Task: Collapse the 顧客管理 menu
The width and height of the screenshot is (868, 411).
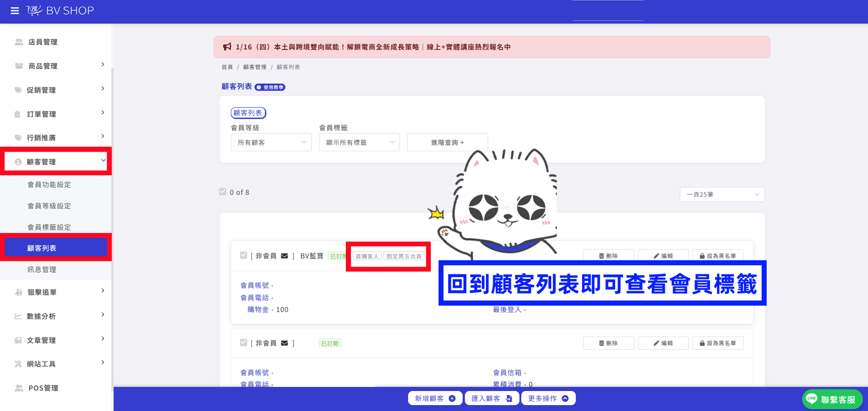Action: click(x=56, y=162)
